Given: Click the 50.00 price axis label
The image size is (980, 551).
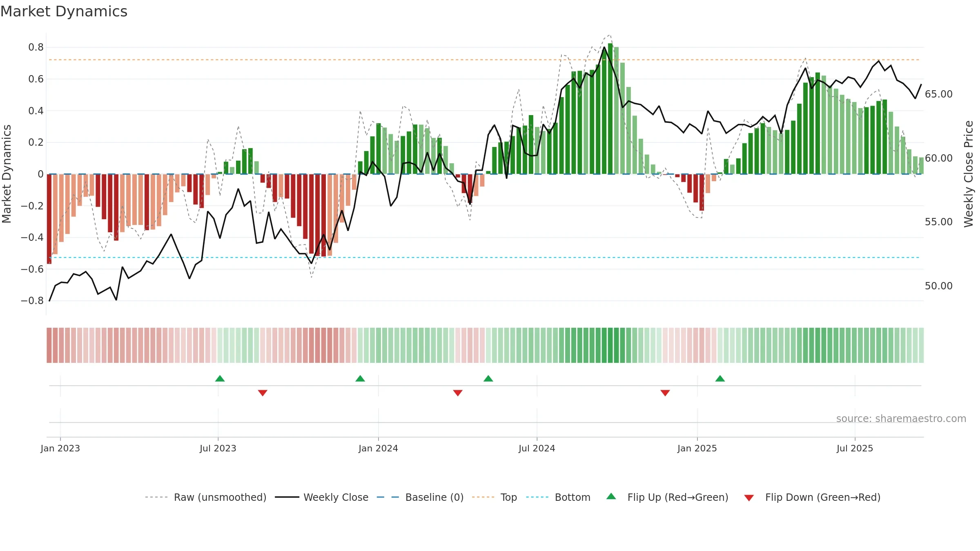Looking at the screenshot, I should pos(939,286).
